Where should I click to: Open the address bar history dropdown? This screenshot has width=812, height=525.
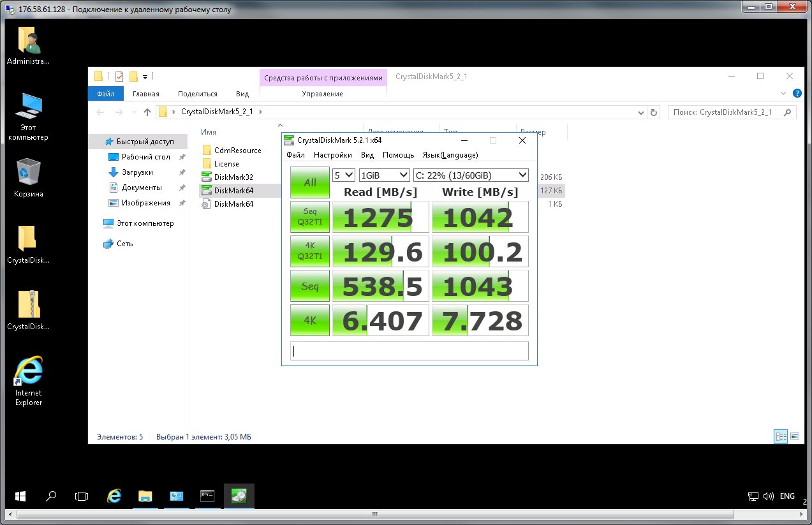(x=642, y=112)
